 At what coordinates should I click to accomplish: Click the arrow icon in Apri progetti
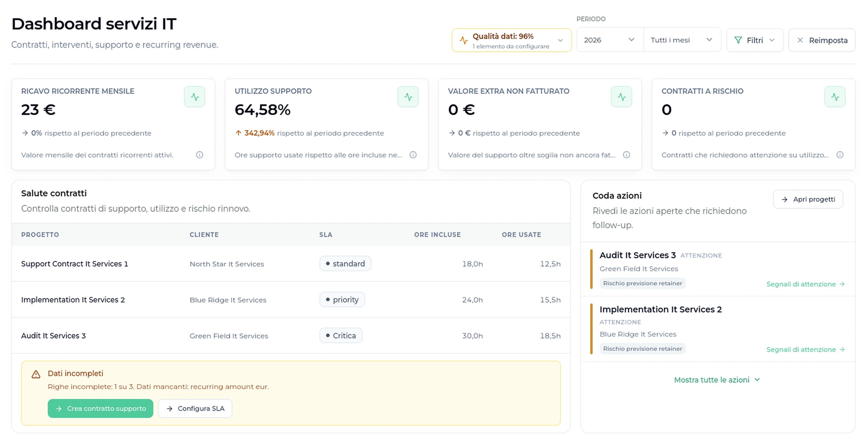[x=785, y=200]
